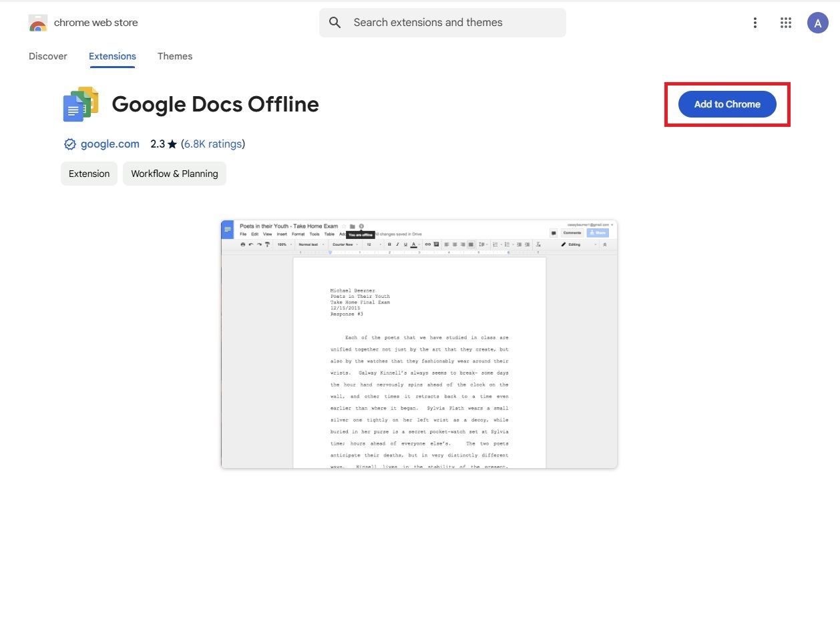Screen dimensions: 840x637
Task: Click the verified publisher badge icon
Action: 69,144
